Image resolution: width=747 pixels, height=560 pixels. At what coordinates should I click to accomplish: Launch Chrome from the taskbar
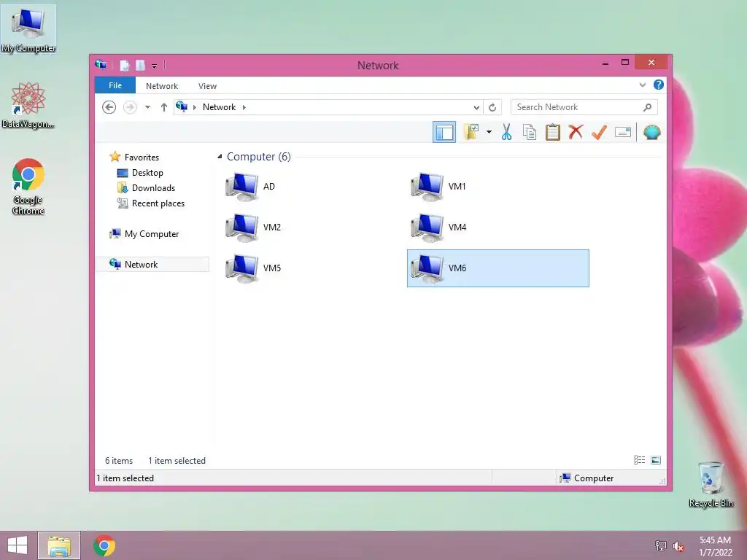104,545
